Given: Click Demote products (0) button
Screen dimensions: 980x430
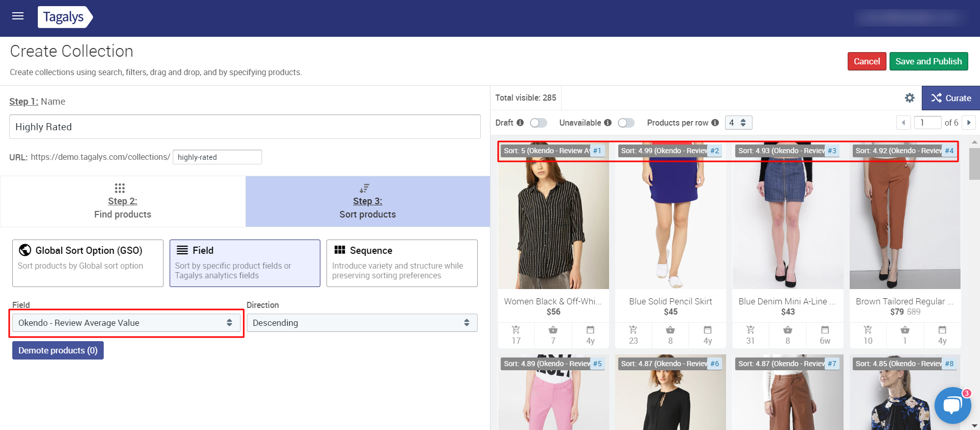Looking at the screenshot, I should (58, 350).
